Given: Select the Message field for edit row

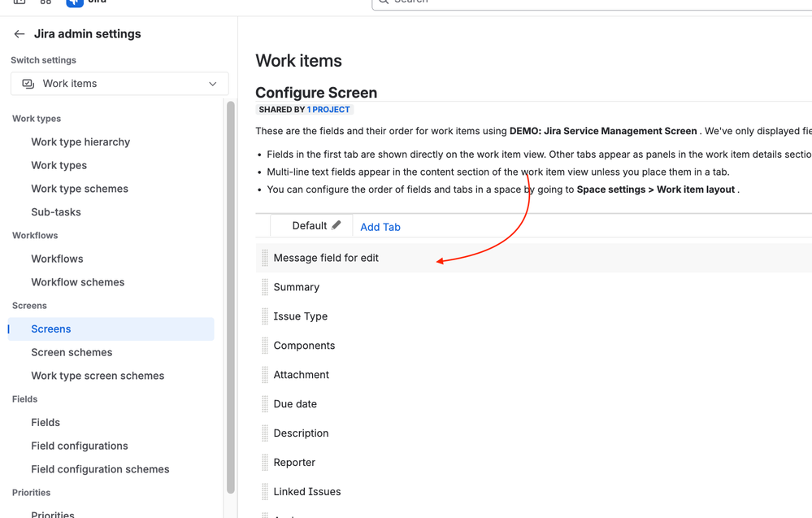Looking at the screenshot, I should coord(533,258).
